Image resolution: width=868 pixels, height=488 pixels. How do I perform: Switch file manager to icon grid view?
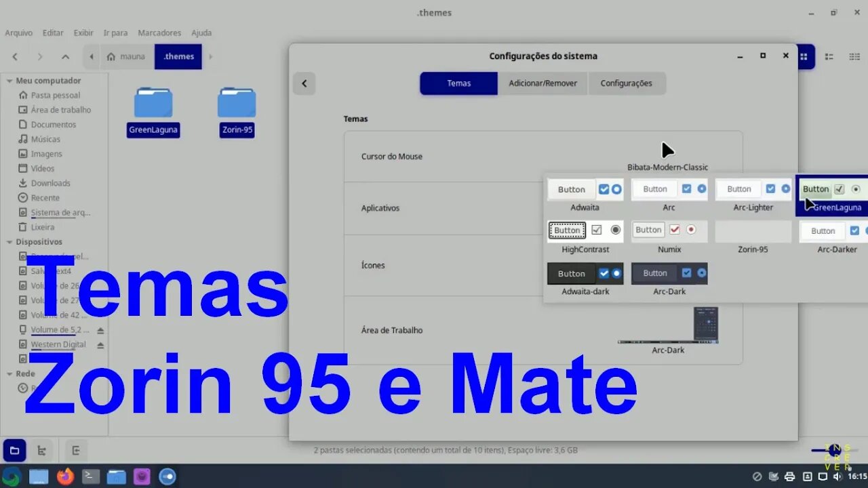pos(804,57)
